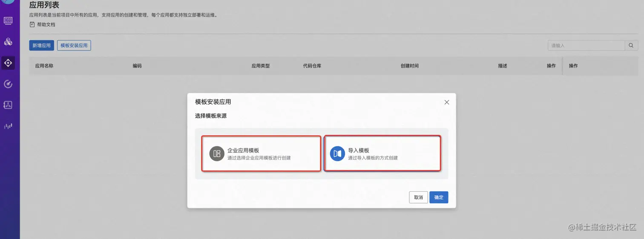Click the 描述 column header
The height and width of the screenshot is (239, 644).
[x=503, y=66]
